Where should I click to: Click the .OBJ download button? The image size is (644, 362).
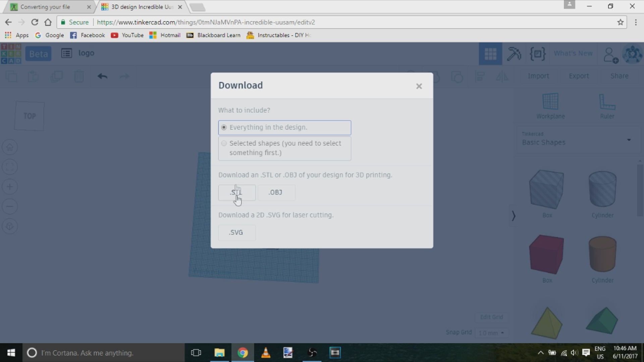(276, 192)
